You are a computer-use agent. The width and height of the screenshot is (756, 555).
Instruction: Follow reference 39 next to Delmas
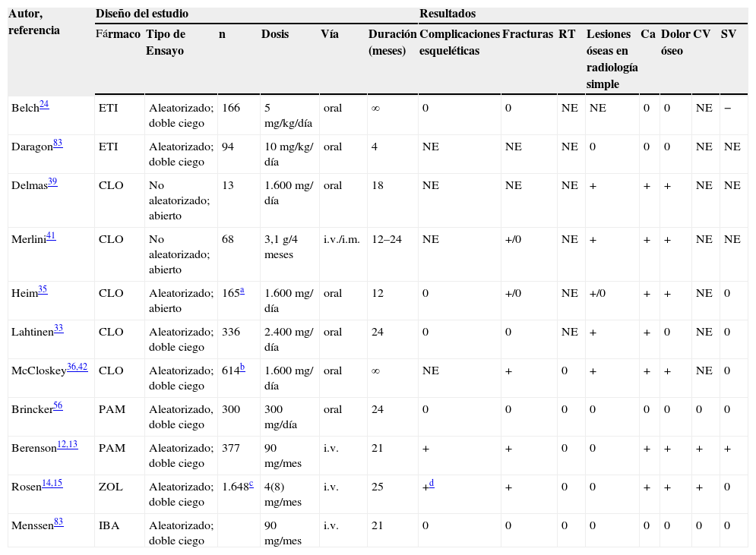coord(52,182)
